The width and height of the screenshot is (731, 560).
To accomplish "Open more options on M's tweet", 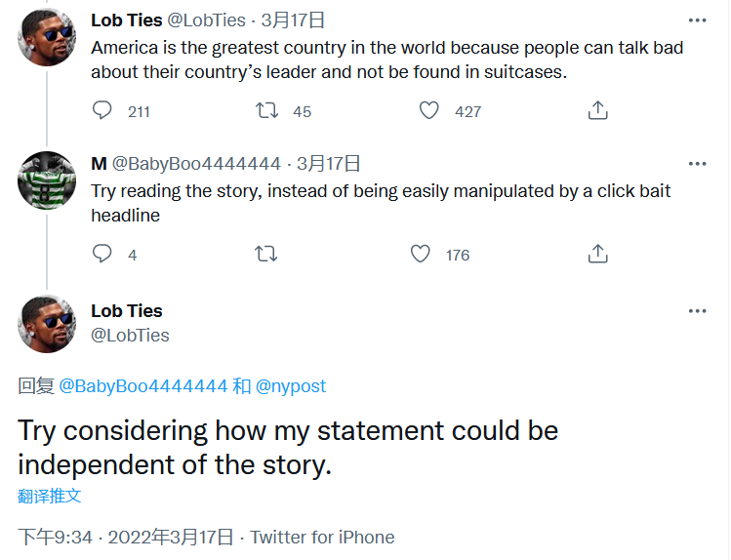I will (x=697, y=163).
